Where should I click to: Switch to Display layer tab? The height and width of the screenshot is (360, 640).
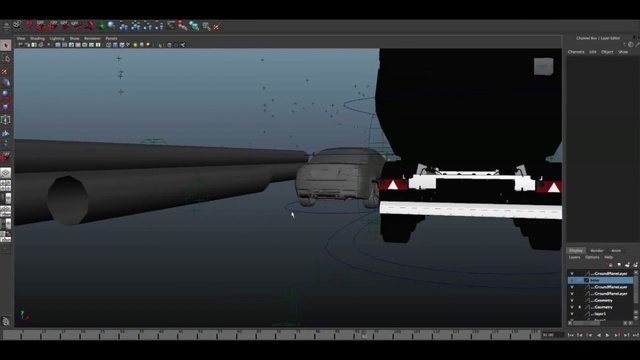576,251
